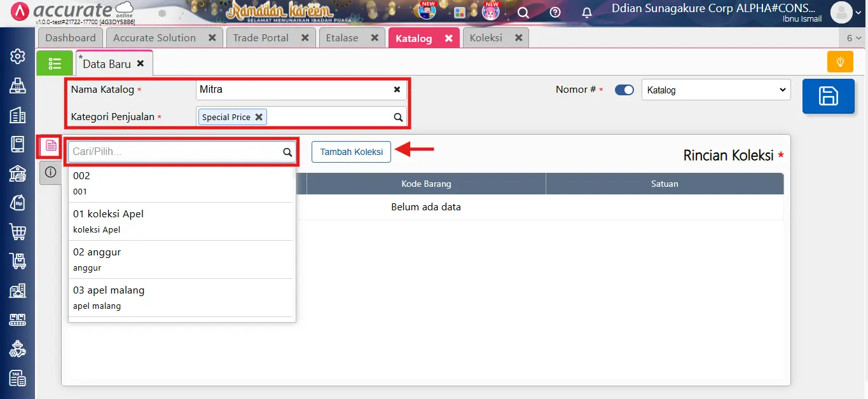Click the blue Save floppy disk icon

(x=828, y=97)
